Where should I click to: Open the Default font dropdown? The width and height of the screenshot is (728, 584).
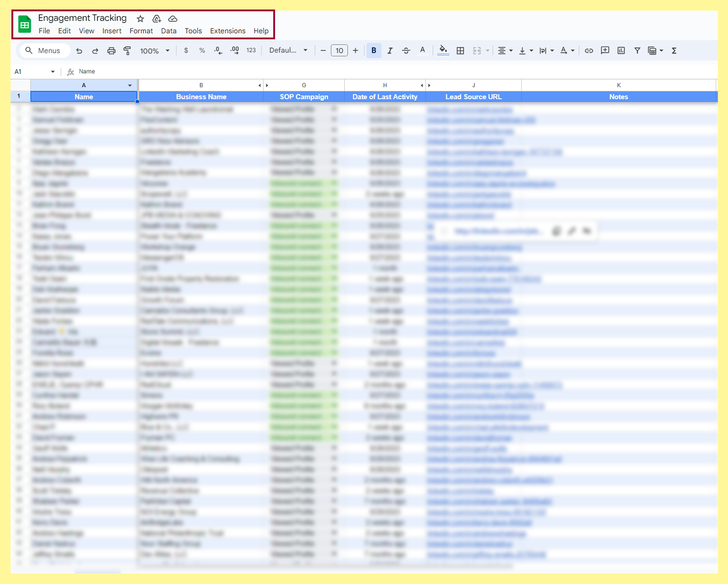pyautogui.click(x=288, y=50)
